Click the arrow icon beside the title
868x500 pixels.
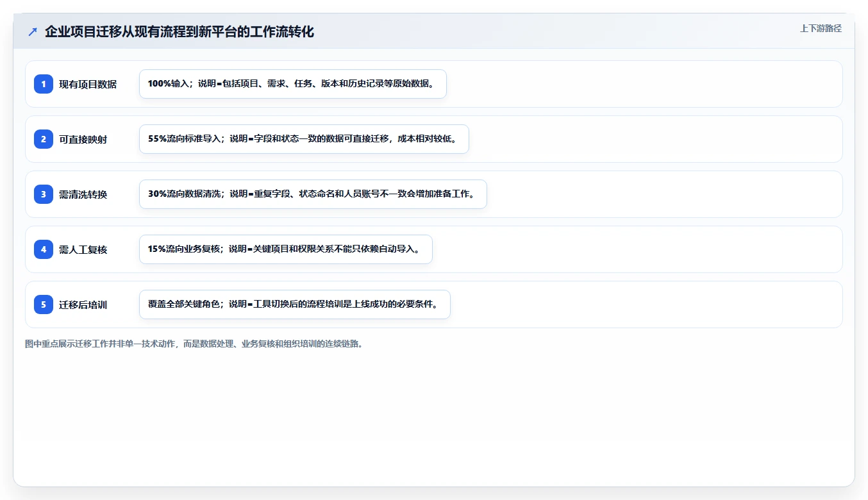(x=33, y=32)
